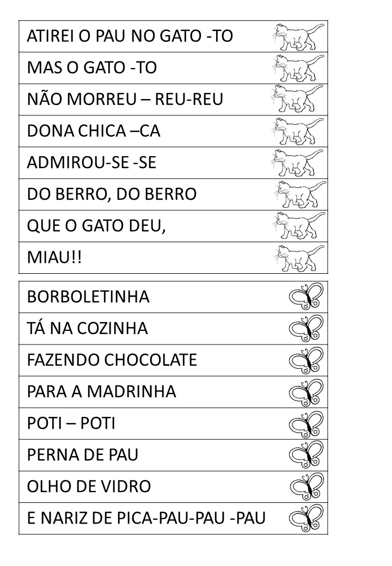Screen dimensions: 392x566
Task: Click the butterfly icon beside FAZENDO CHOCOLATE
Action: 306,360
